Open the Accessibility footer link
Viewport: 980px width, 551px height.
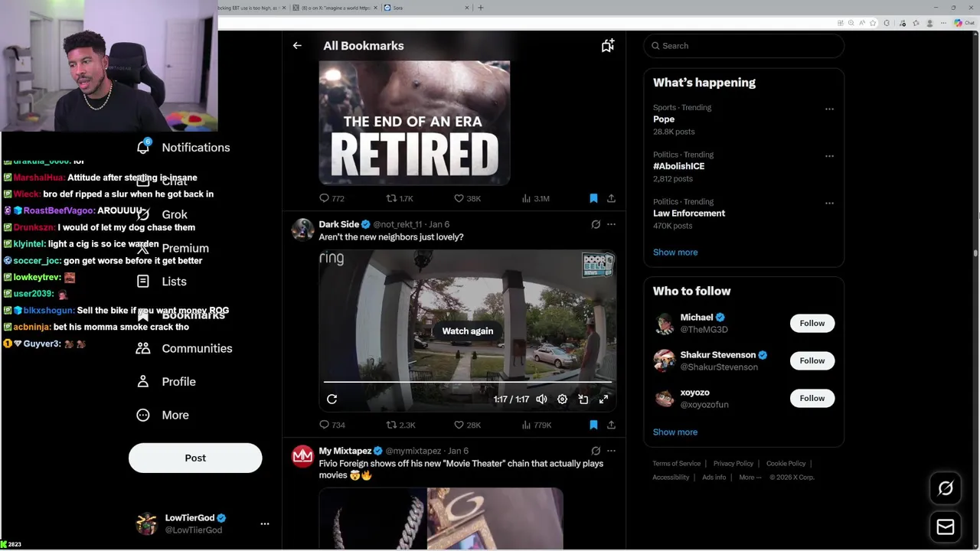pyautogui.click(x=671, y=477)
